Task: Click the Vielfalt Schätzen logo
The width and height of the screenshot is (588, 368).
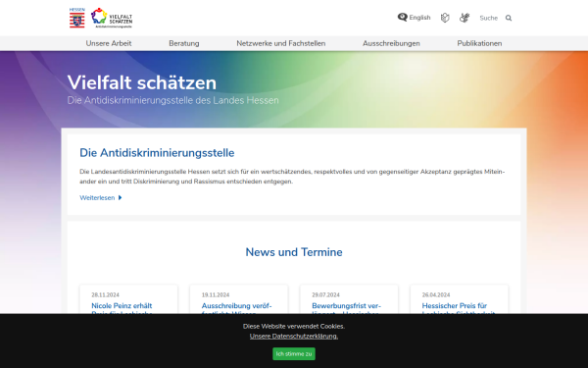Action: point(112,18)
